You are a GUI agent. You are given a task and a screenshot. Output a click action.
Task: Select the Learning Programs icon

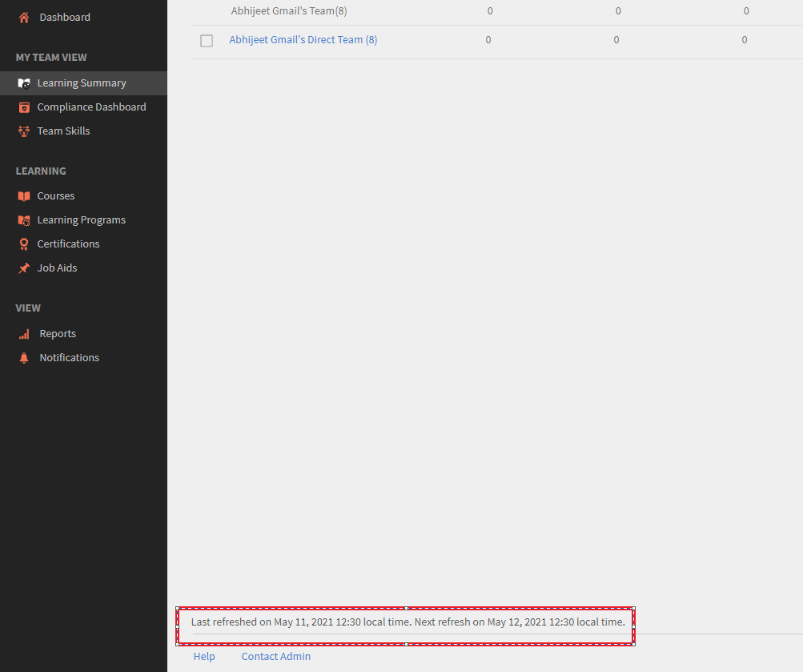point(24,219)
